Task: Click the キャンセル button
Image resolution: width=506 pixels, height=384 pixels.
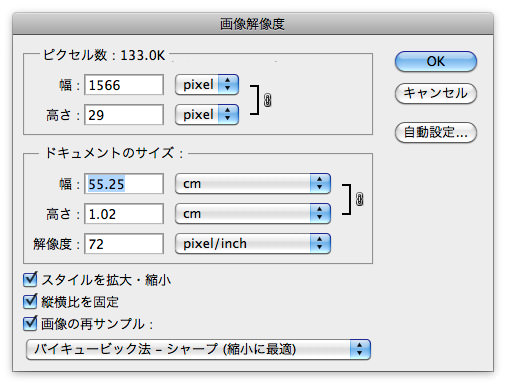Action: coord(436,93)
